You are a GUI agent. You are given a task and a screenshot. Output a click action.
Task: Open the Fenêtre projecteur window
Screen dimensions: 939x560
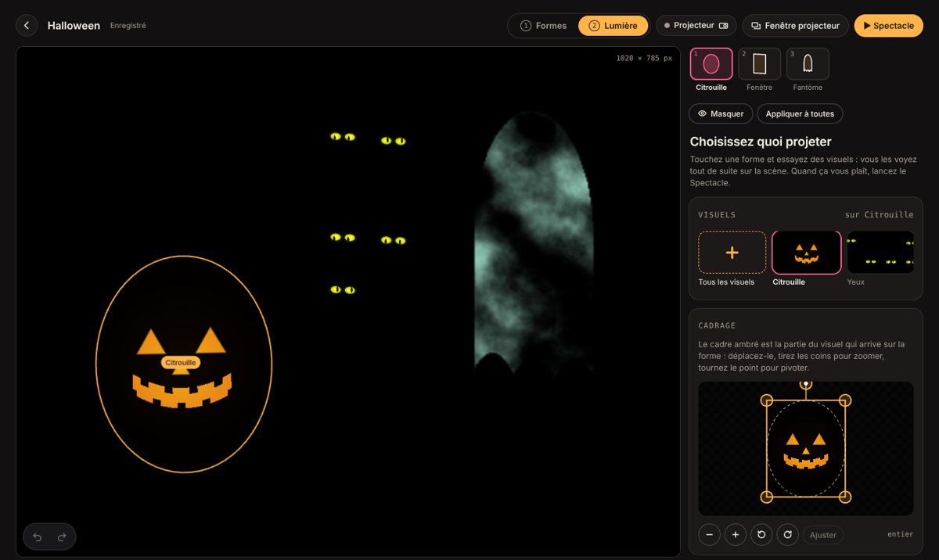[x=795, y=26]
